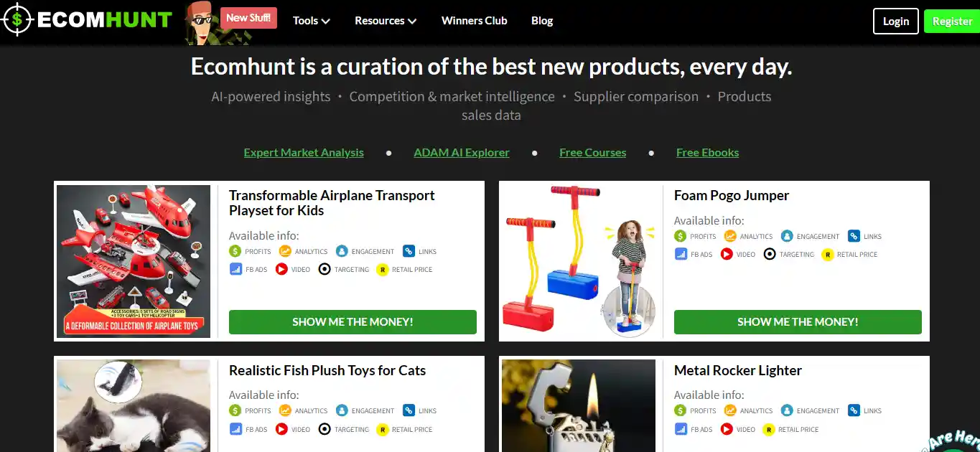This screenshot has height=452, width=980.
Task: Open the Expert Market Analysis link
Action: point(304,152)
